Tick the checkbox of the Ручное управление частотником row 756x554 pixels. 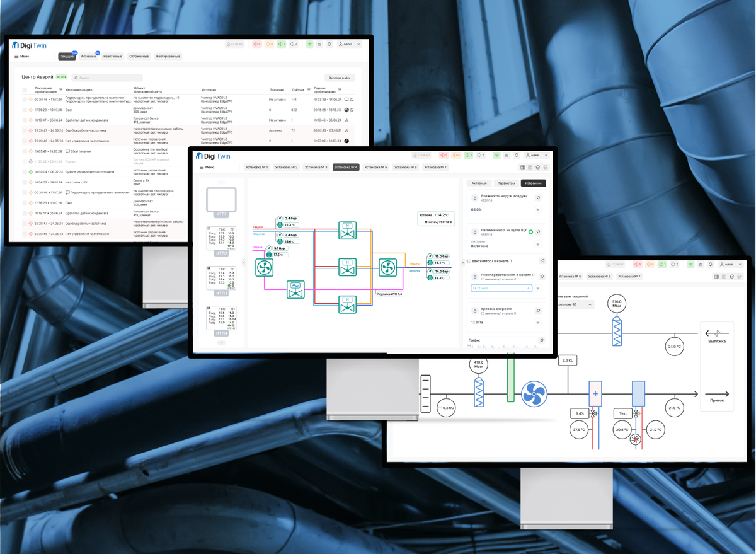(x=25, y=171)
